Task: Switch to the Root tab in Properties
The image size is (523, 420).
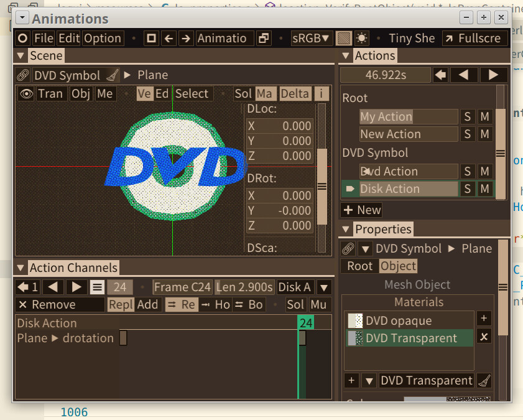Action: tap(359, 266)
